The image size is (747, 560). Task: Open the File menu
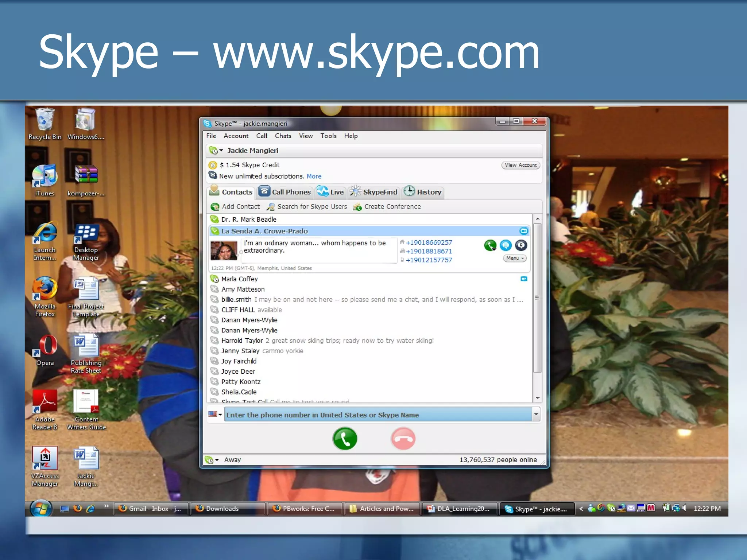[x=211, y=136]
